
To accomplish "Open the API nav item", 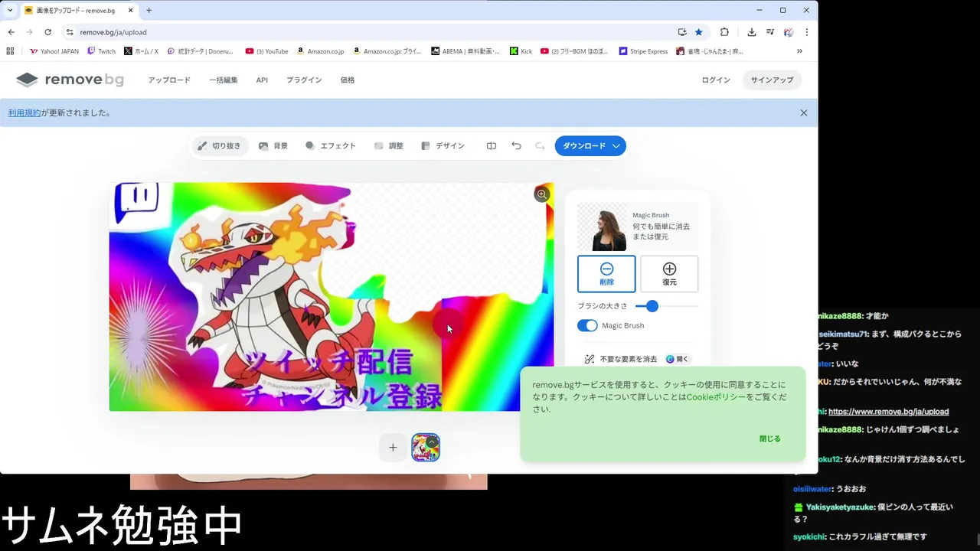I will pyautogui.click(x=262, y=80).
